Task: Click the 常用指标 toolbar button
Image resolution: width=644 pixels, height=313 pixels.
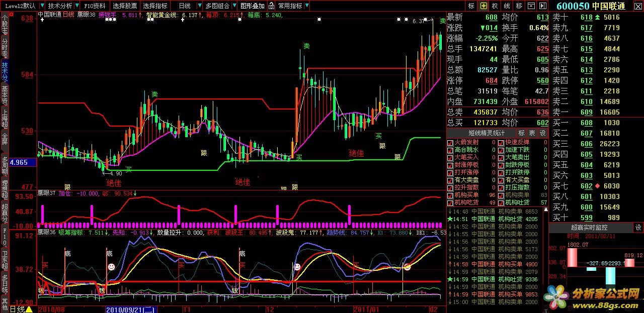Action: (290, 6)
